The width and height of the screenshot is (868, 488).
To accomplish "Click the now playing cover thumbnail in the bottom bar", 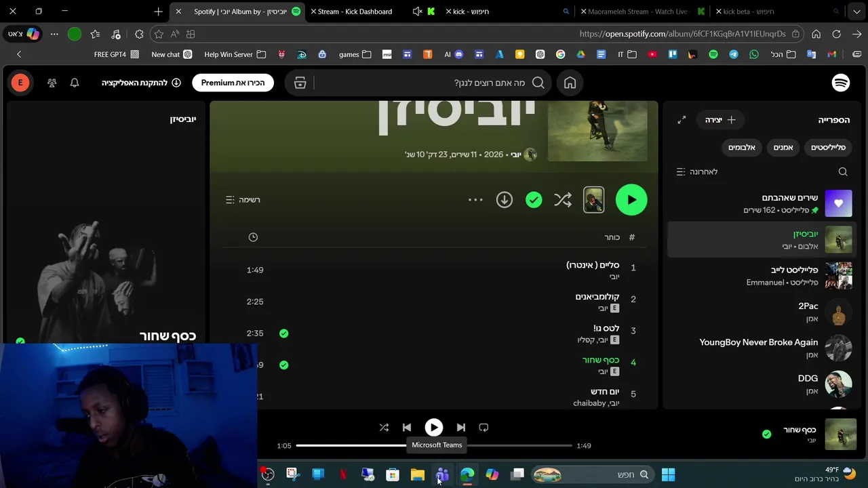I will pyautogui.click(x=840, y=434).
